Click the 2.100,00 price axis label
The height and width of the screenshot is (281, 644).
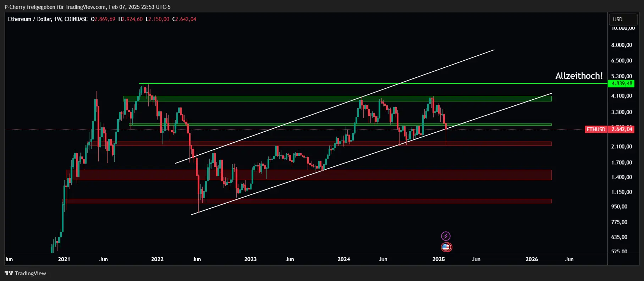[622, 147]
